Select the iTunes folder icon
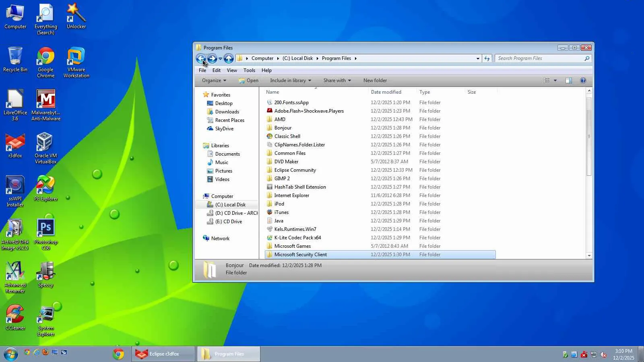Viewport: 644px width, 362px height. point(270,212)
